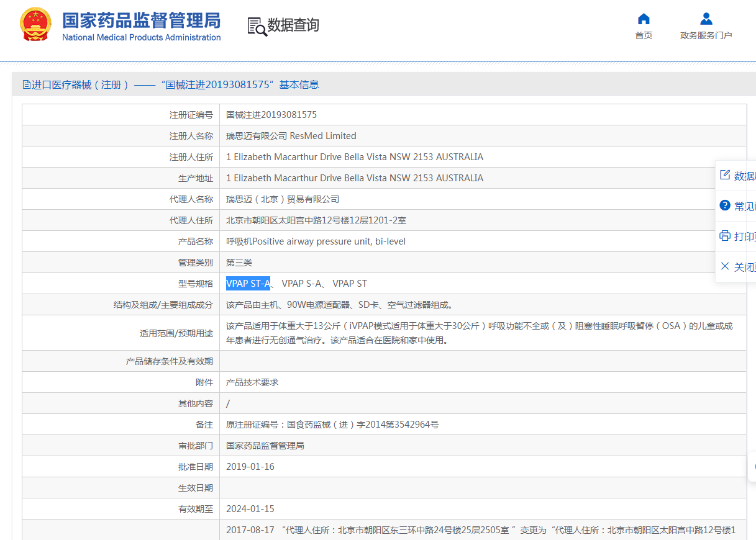The image size is (756, 540).
Task: Click the 第三类 management class value
Action: click(239, 263)
